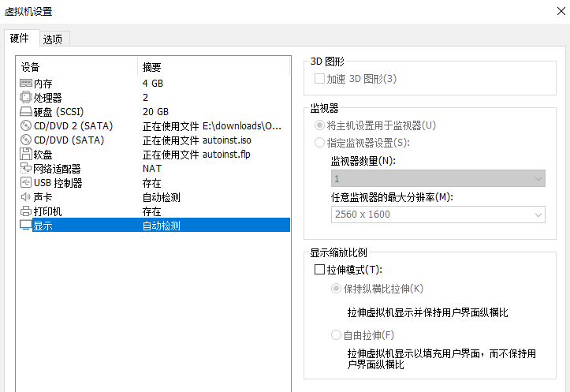Viewport: 570px width, 392px height.
Task: Select the CD/DVD (SATA) autoinst.iso row
Action: click(x=153, y=140)
